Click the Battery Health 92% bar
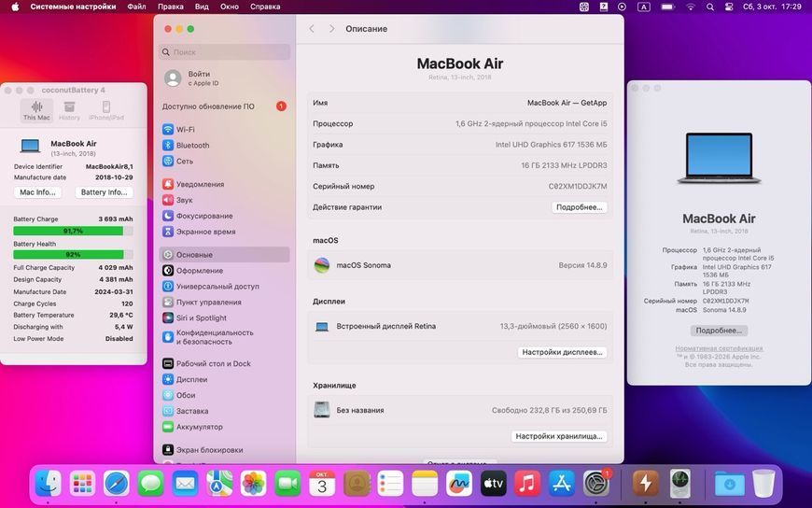Image resolution: width=812 pixels, height=508 pixels. [x=73, y=255]
